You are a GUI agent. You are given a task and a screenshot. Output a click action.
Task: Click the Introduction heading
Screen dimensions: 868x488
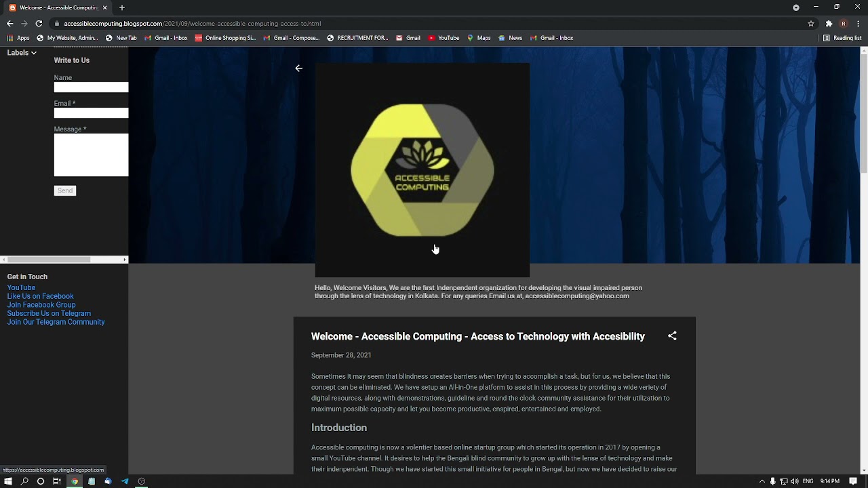339,428
